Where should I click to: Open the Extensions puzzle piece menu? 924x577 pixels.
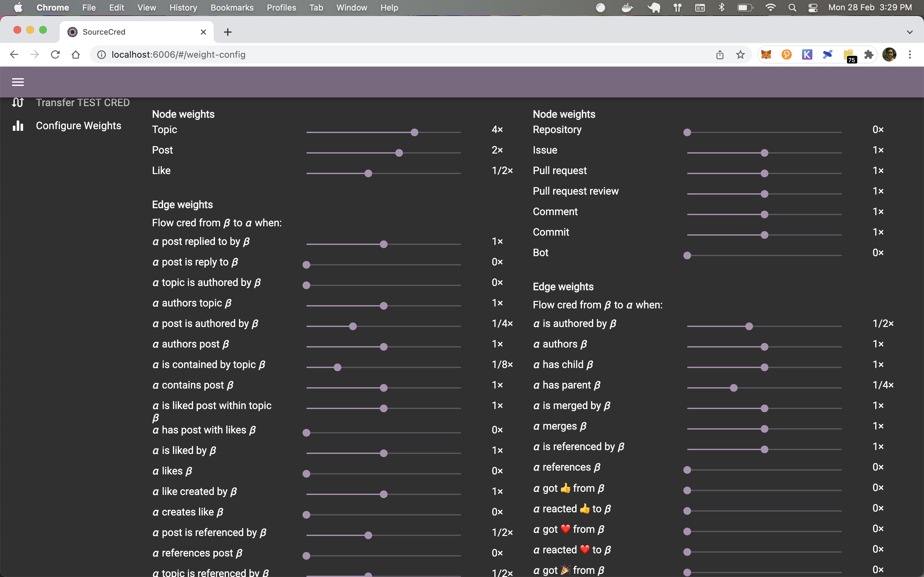[x=869, y=54]
